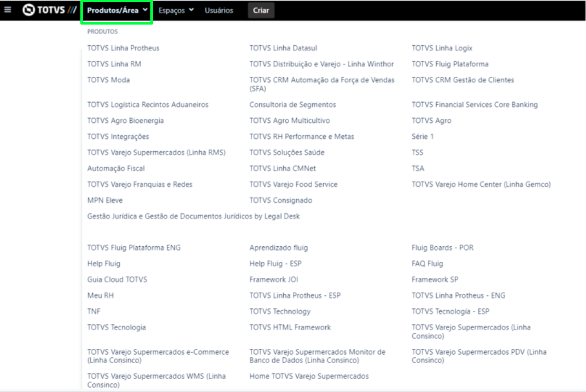This screenshot has height=392, width=586.
Task: Select Aprendizado fluig
Action: point(279,248)
